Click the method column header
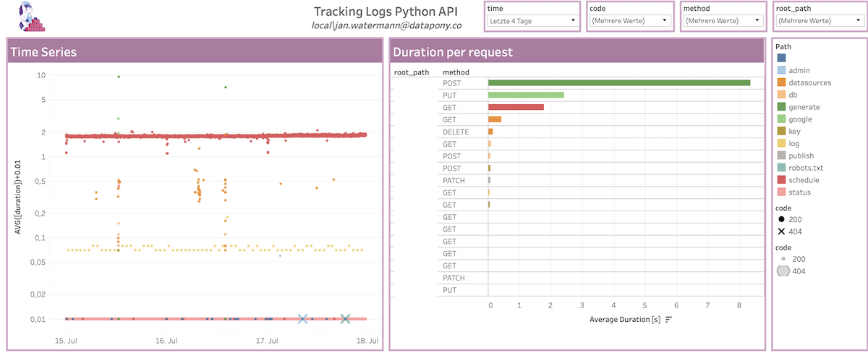Image resolution: width=868 pixels, height=353 pixels. 456,72
